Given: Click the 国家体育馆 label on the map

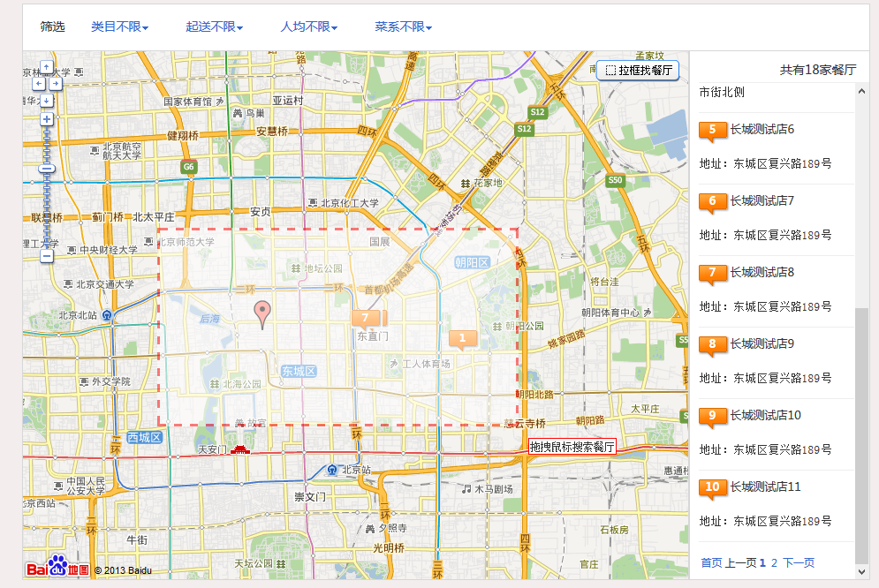Looking at the screenshot, I should click(188, 102).
